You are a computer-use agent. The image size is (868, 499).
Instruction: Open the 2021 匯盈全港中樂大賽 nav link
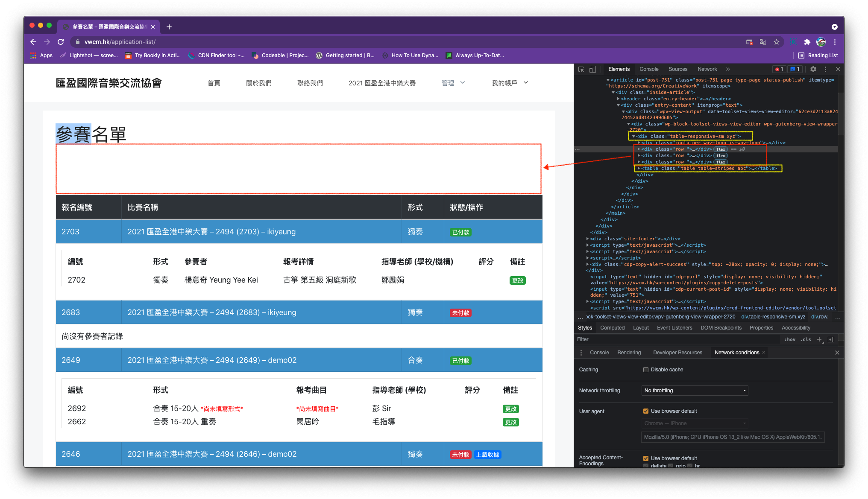pyautogui.click(x=382, y=83)
